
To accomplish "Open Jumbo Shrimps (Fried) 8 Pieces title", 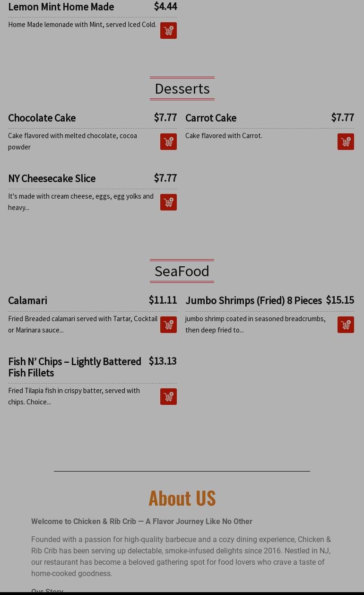I will (x=253, y=300).
